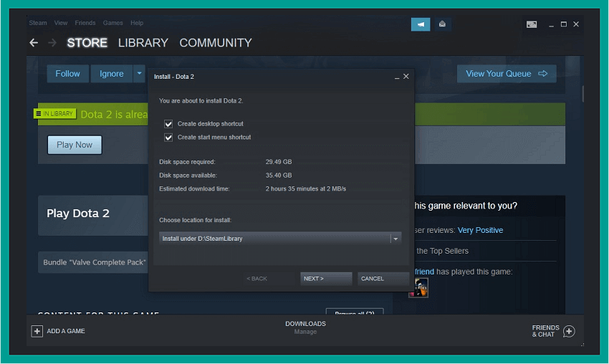
Task: Open the Very Positive reviews link
Action: (480, 230)
